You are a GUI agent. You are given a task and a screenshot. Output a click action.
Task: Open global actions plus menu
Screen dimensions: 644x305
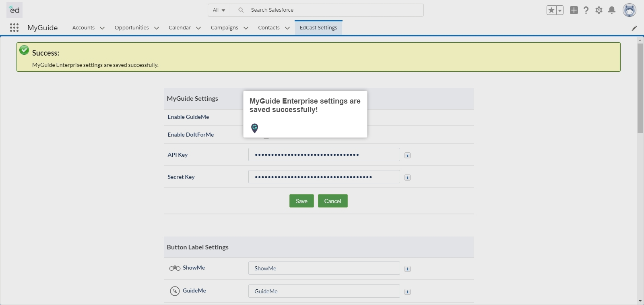[574, 10]
